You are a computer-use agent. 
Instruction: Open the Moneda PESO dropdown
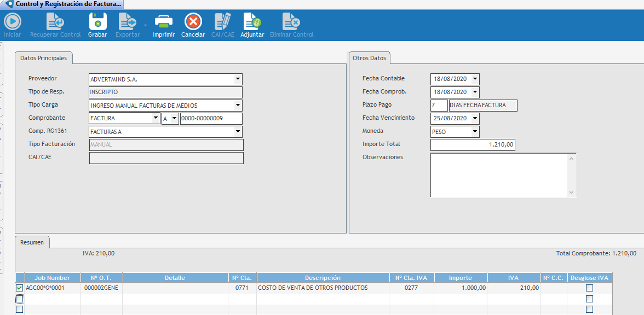(475, 132)
